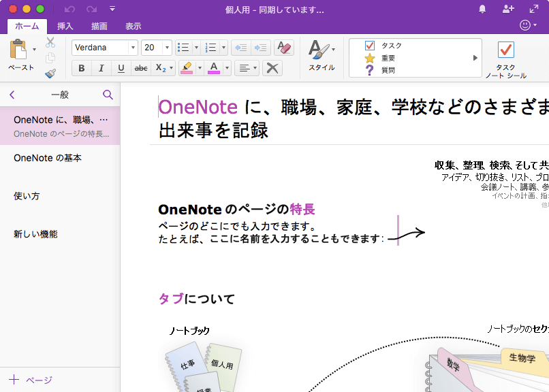Apply the タスク checkbox tag
Image resolution: width=549 pixels, height=392 pixels.
tap(383, 46)
